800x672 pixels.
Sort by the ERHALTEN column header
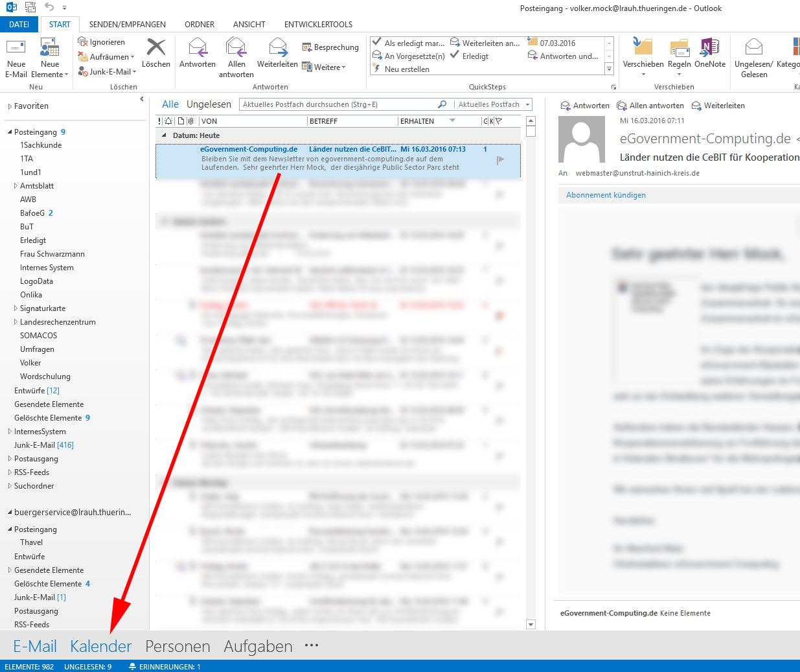point(417,121)
